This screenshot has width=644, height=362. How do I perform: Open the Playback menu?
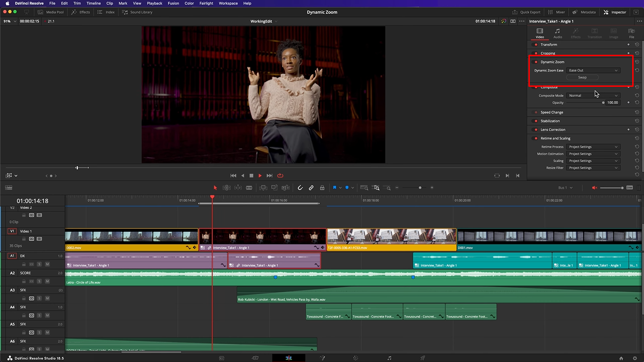tap(154, 3)
